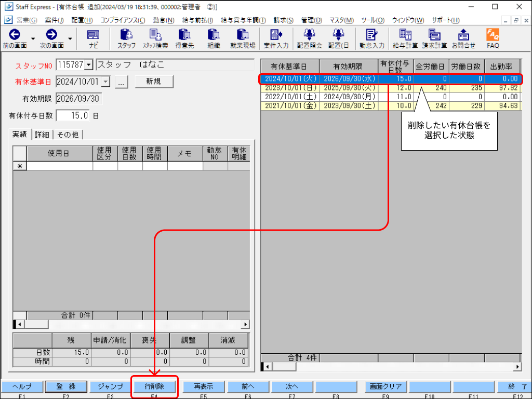Click the 登録 F2 button
The width and height of the screenshot is (532, 399).
66,387
